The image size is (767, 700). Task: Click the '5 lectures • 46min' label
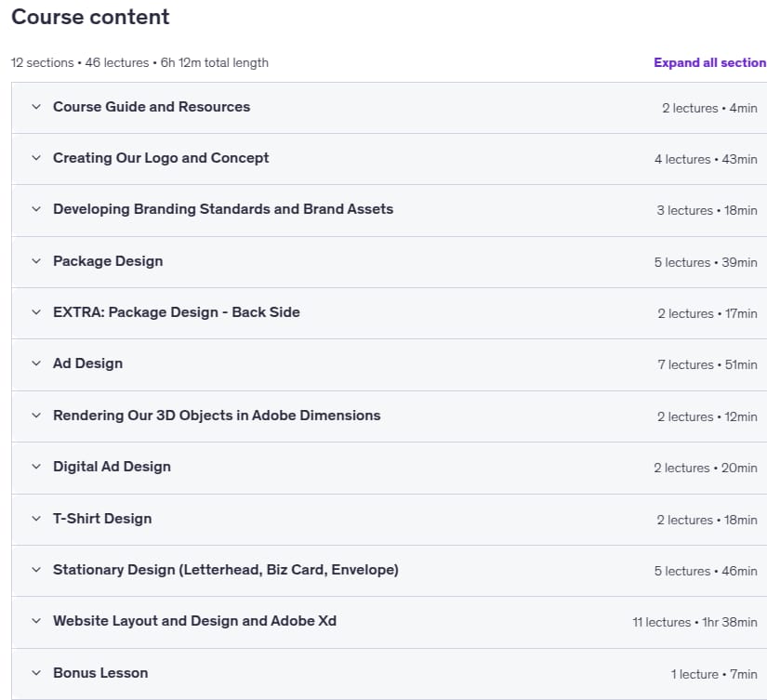click(706, 571)
